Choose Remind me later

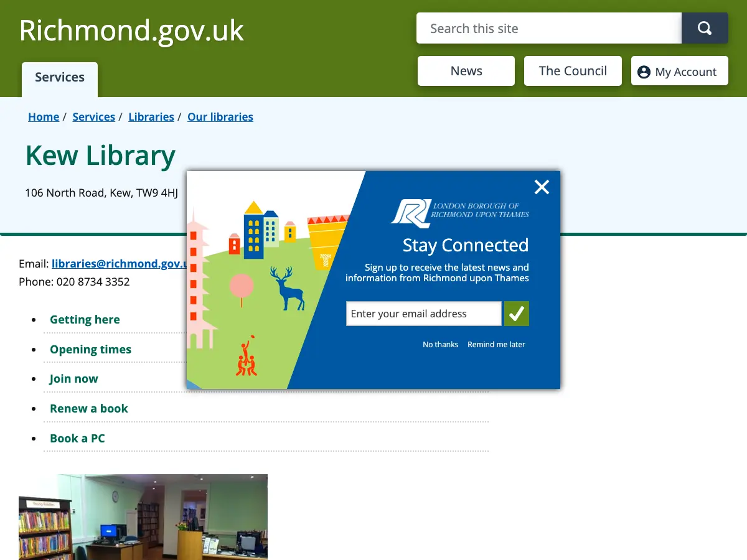496,345
